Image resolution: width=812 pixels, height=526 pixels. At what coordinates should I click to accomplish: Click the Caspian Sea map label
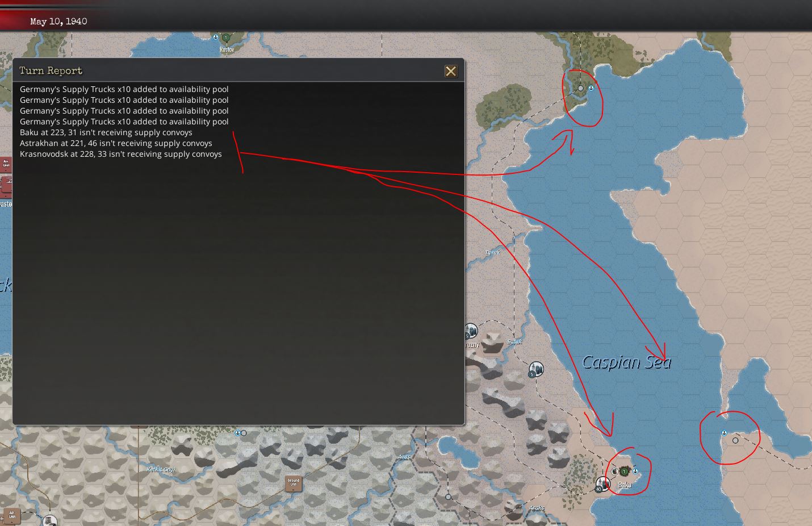coord(627,362)
